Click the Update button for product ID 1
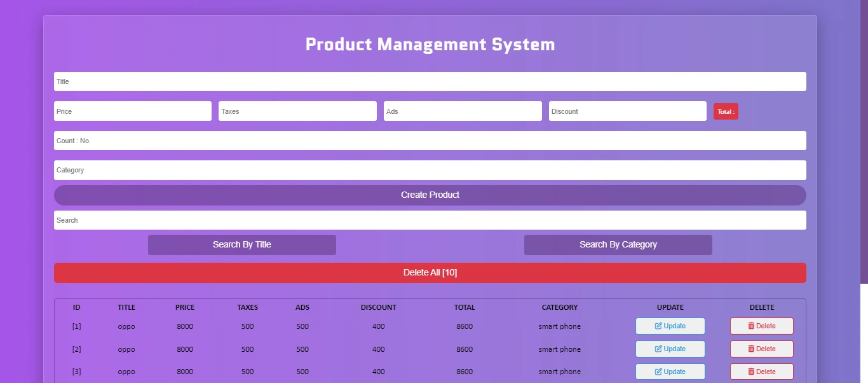 click(x=670, y=326)
